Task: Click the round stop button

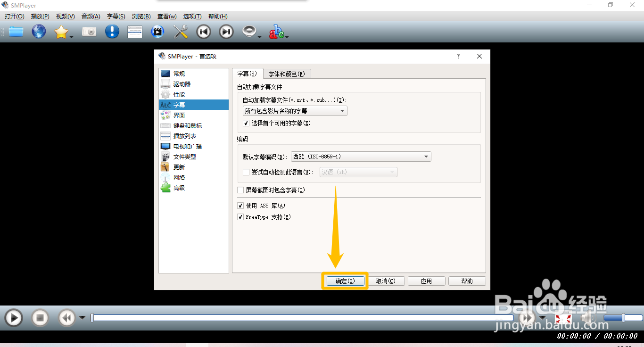Action: [x=40, y=318]
